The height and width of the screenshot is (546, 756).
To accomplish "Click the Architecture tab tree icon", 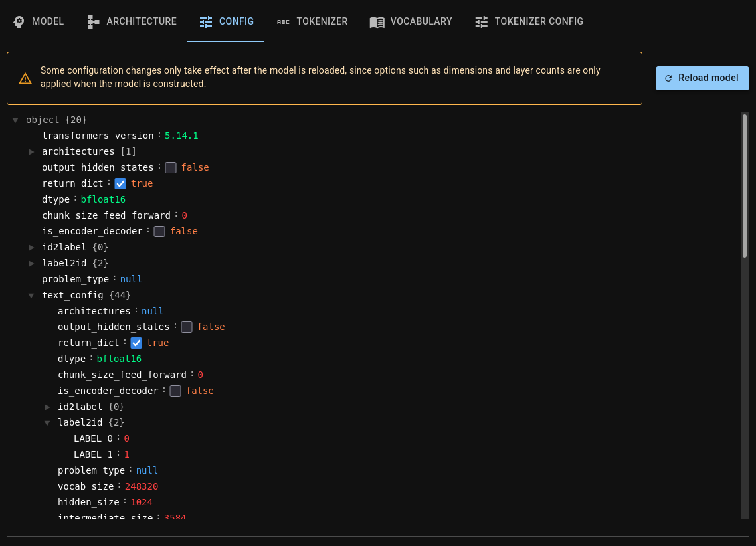I will 93,22.
